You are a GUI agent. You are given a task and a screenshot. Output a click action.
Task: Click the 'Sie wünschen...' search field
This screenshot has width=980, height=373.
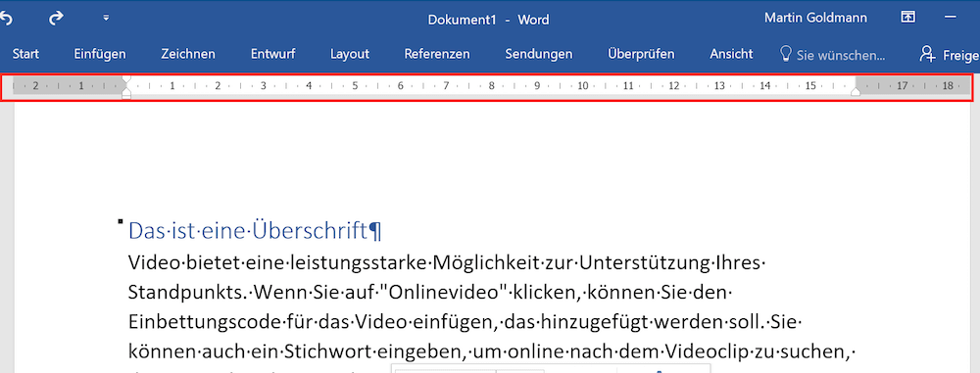(841, 55)
